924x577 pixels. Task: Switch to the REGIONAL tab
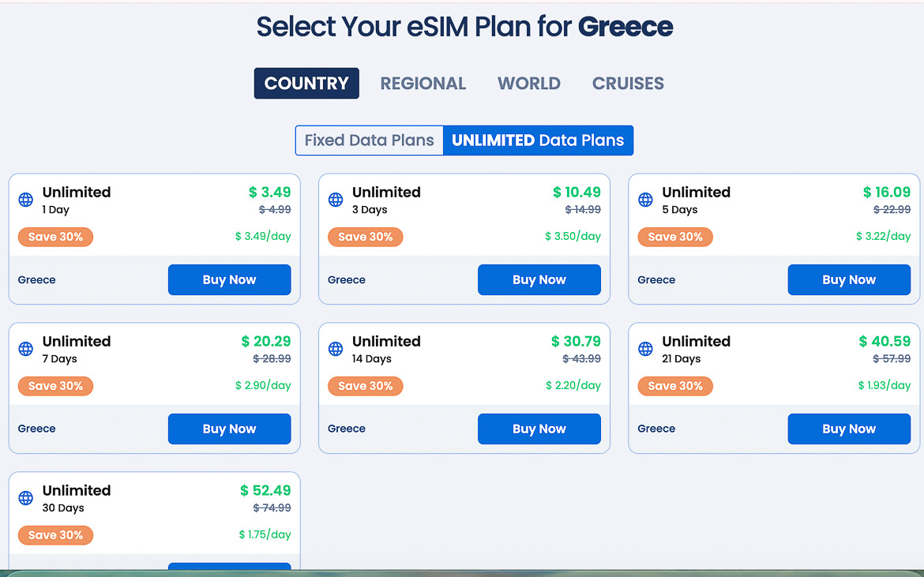tap(423, 83)
